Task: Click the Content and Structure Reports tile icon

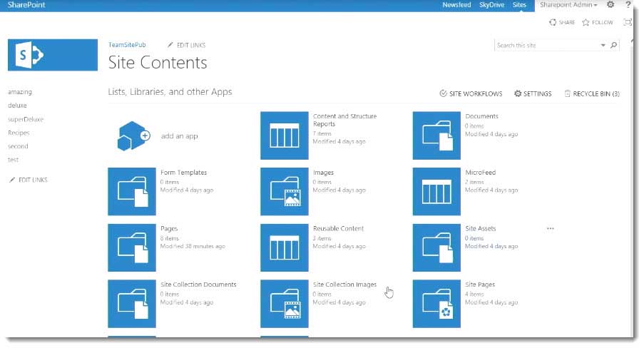Action: tap(284, 135)
